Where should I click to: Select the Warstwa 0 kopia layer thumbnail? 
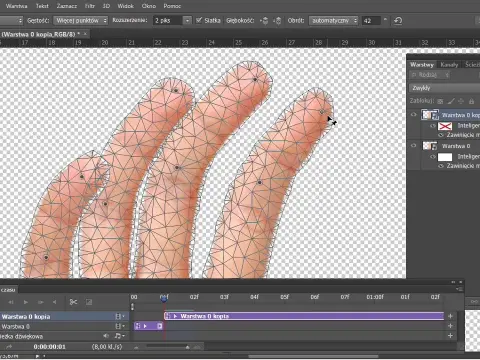(x=430, y=115)
